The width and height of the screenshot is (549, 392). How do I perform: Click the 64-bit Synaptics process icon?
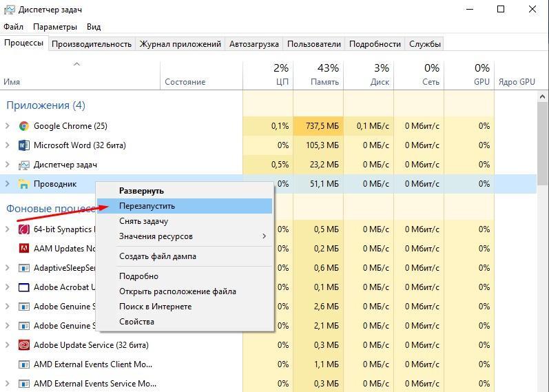click(24, 229)
